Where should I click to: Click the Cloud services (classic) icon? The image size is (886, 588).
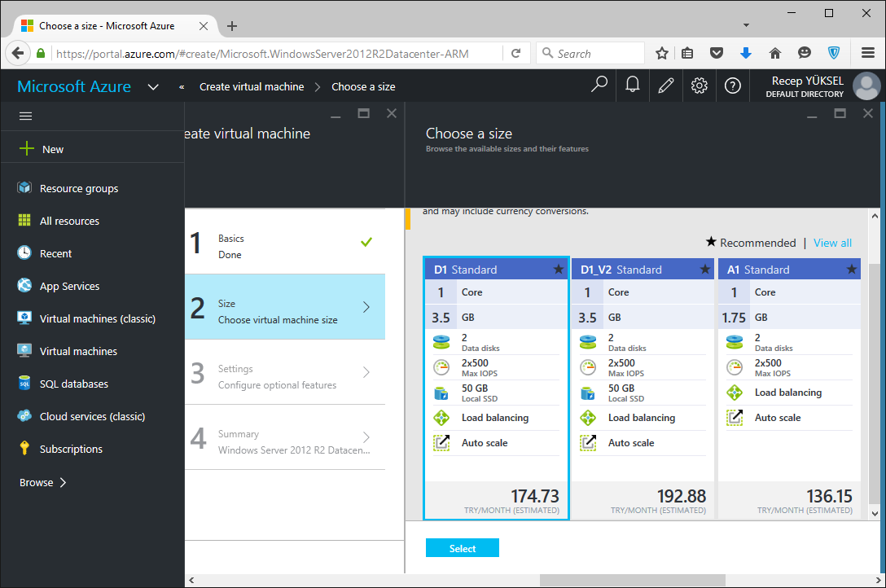[24, 416]
